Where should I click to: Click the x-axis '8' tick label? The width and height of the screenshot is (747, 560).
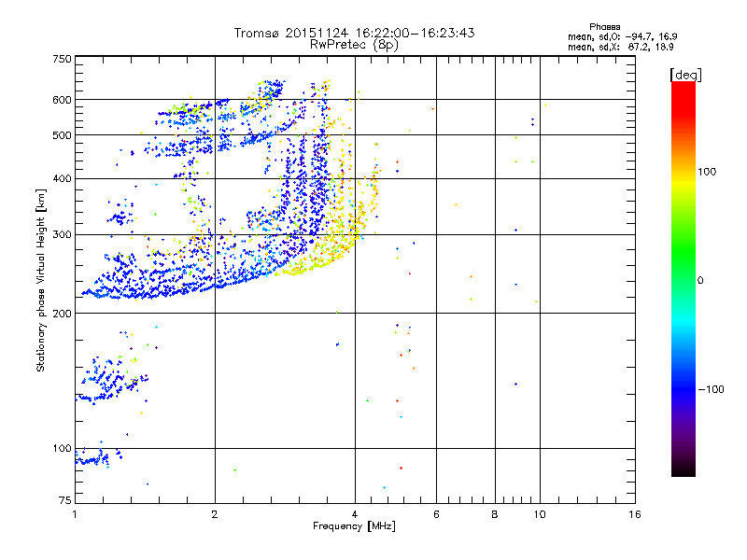pos(495,514)
